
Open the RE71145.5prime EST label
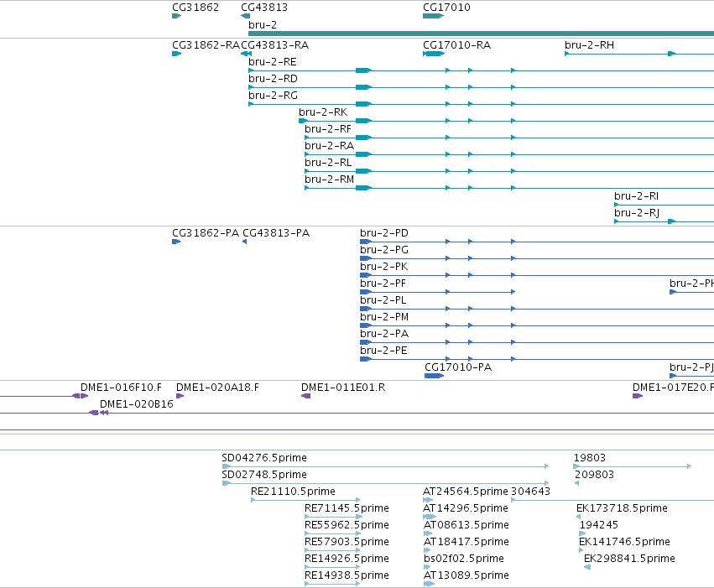pos(347,508)
